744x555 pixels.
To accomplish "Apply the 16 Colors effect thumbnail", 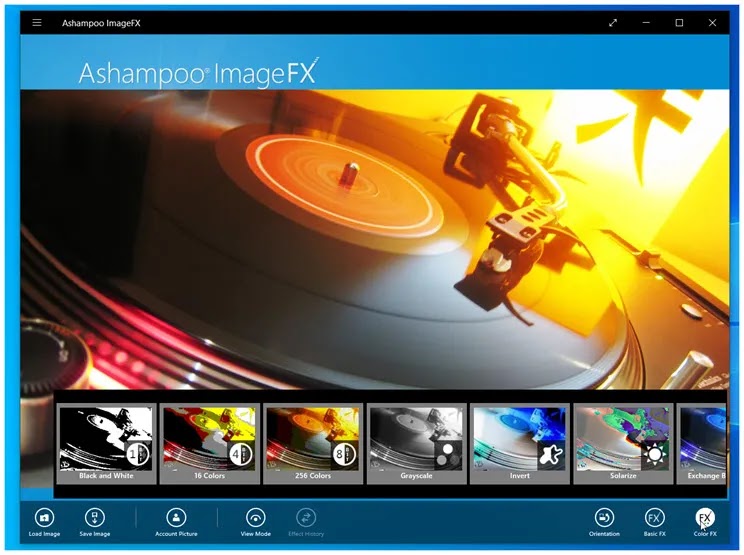I will 210,444.
